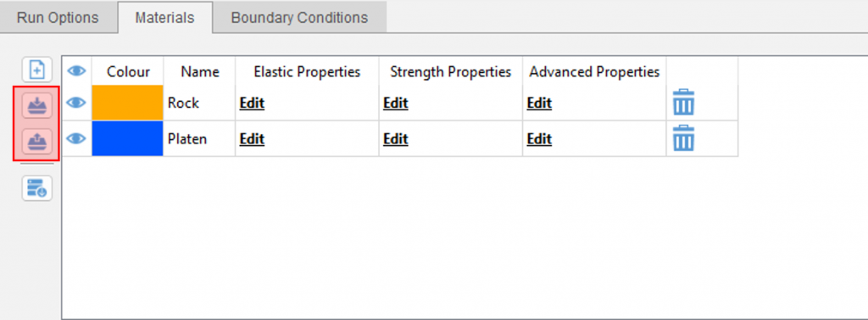Toggle visibility of the Platen material
Viewport: 868px width, 320px height.
[76, 138]
